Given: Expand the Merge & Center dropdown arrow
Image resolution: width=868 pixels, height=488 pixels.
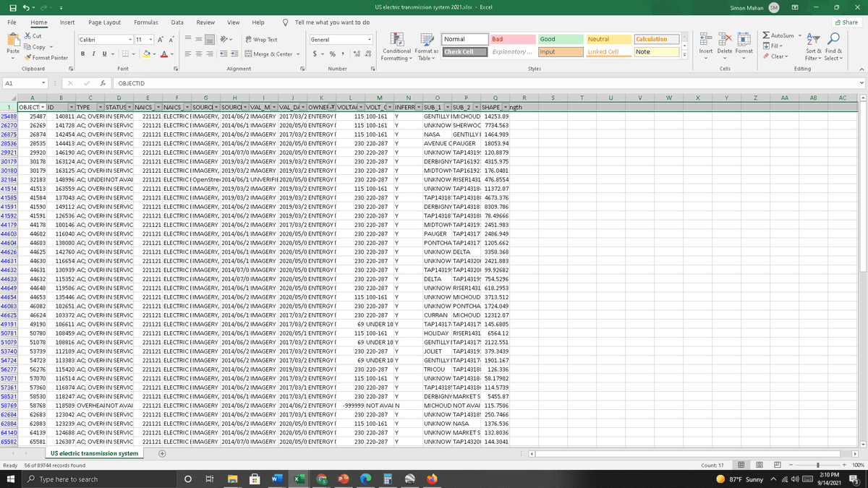Looking at the screenshot, I should [299, 54].
